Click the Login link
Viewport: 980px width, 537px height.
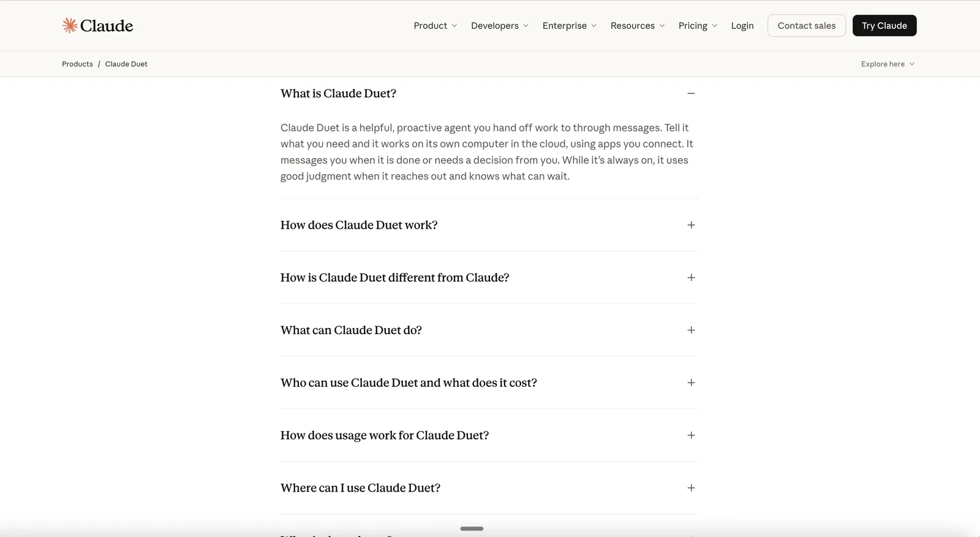742,26
